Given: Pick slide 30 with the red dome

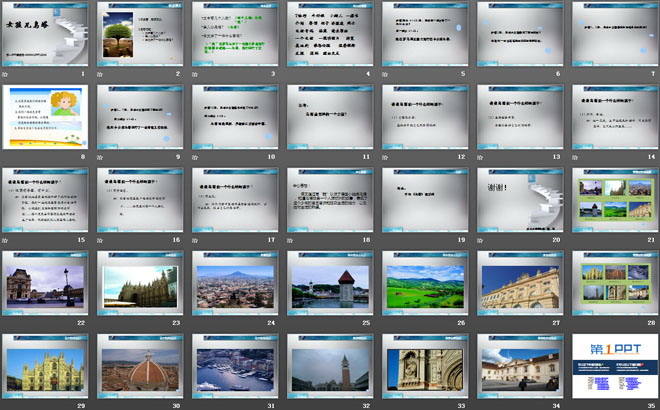Looking at the screenshot, I should 140,365.
